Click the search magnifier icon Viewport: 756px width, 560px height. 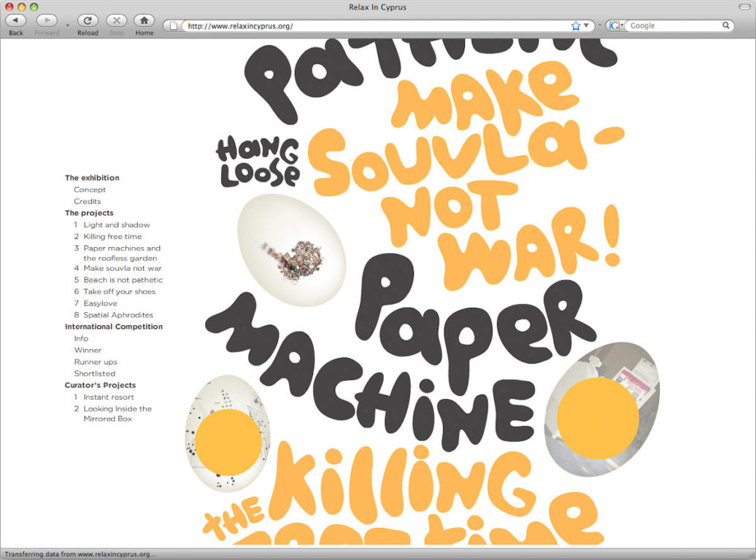pos(725,26)
